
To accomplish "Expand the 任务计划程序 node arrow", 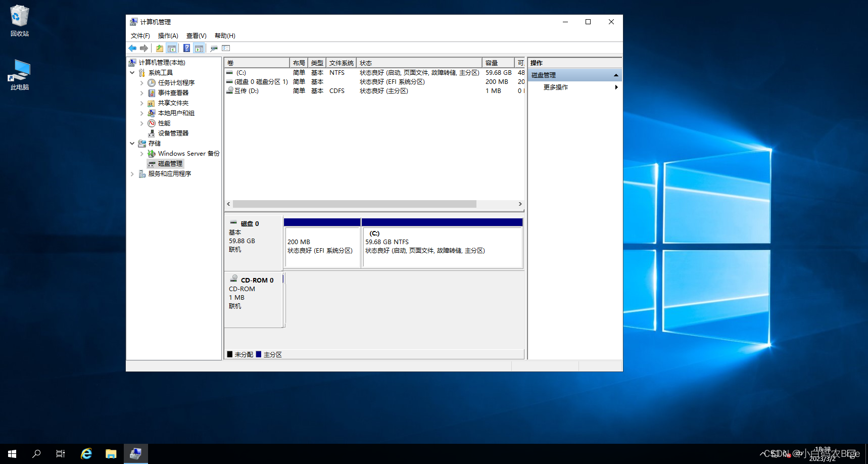I will pos(142,83).
